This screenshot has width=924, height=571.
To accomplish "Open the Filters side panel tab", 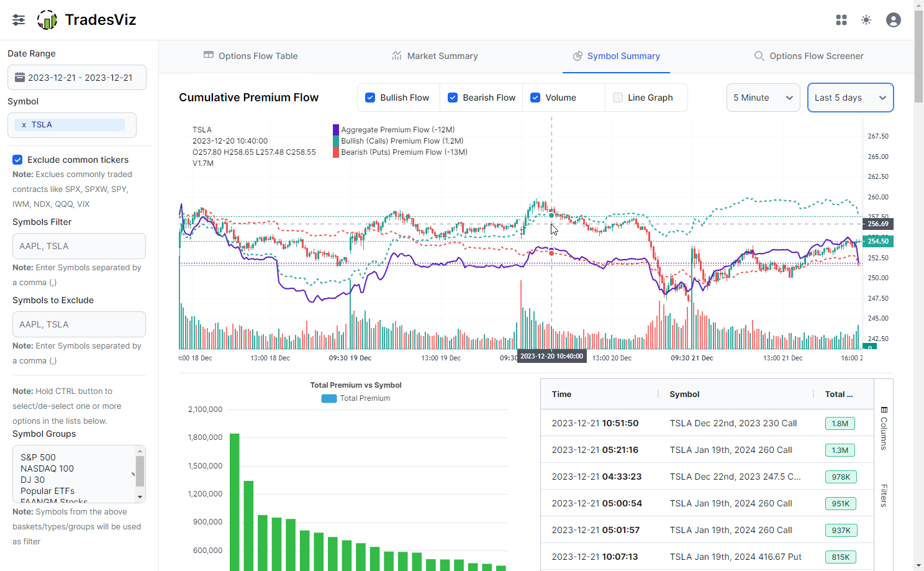I will point(884,495).
